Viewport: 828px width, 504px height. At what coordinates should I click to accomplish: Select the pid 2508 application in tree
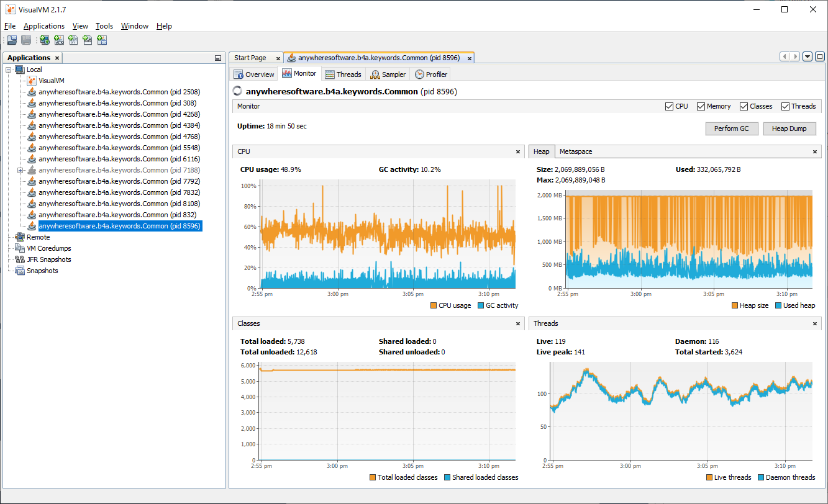tap(119, 92)
